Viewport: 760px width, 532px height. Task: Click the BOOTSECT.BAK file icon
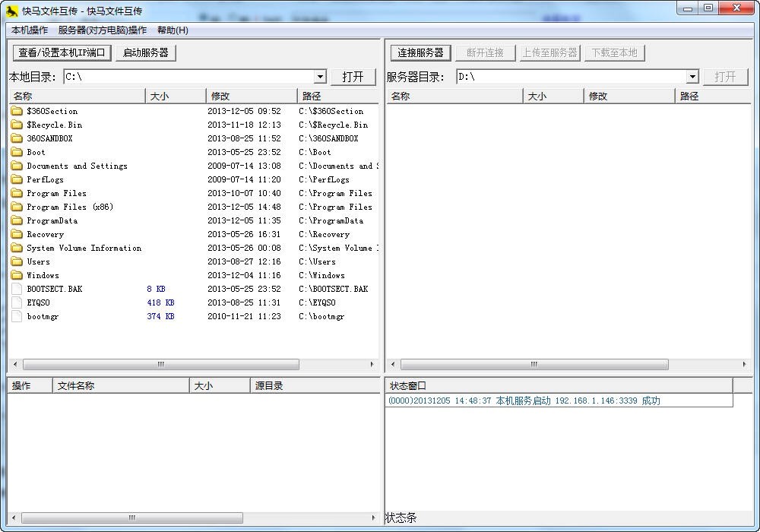[x=17, y=289]
